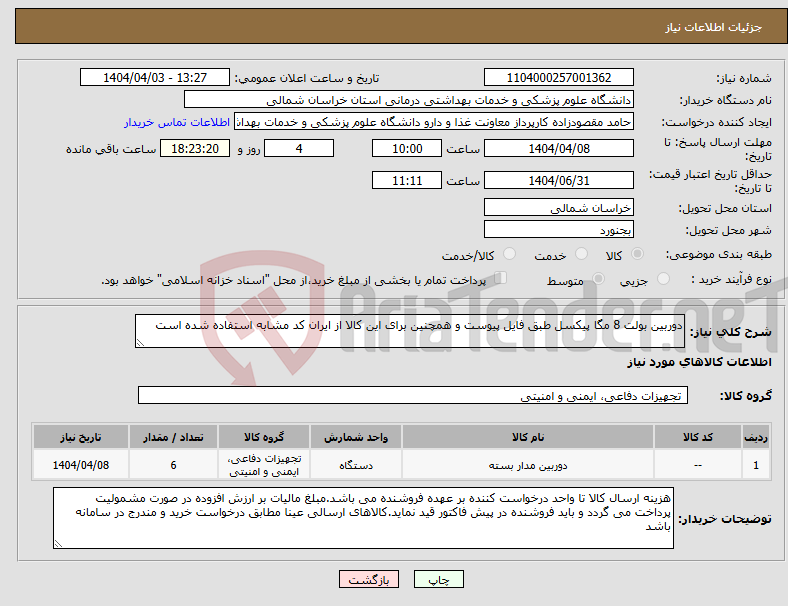Click the واحد شمارش column header
Screen dimensions: 788x606
click(356, 437)
